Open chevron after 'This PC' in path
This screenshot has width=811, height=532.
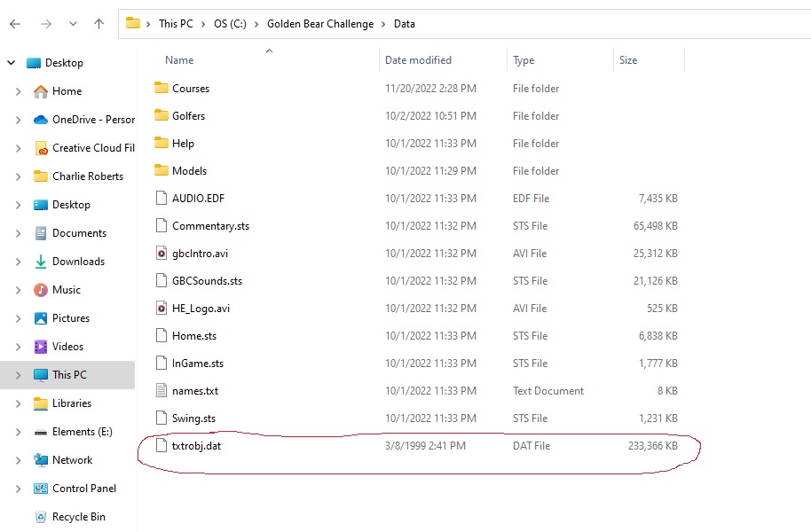point(202,24)
